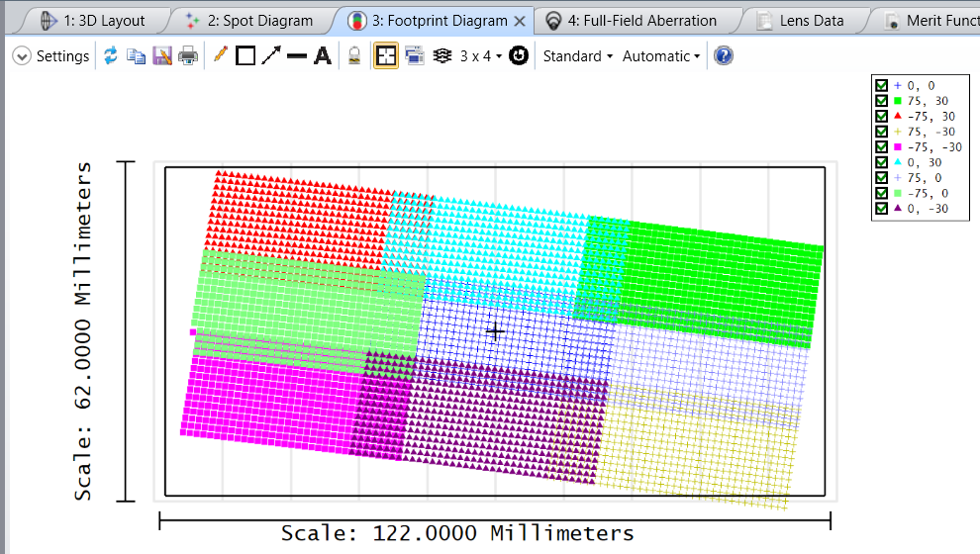Image resolution: width=980 pixels, height=554 pixels.
Task: Select the 3: Footprint Diagram tab
Action: point(432,21)
